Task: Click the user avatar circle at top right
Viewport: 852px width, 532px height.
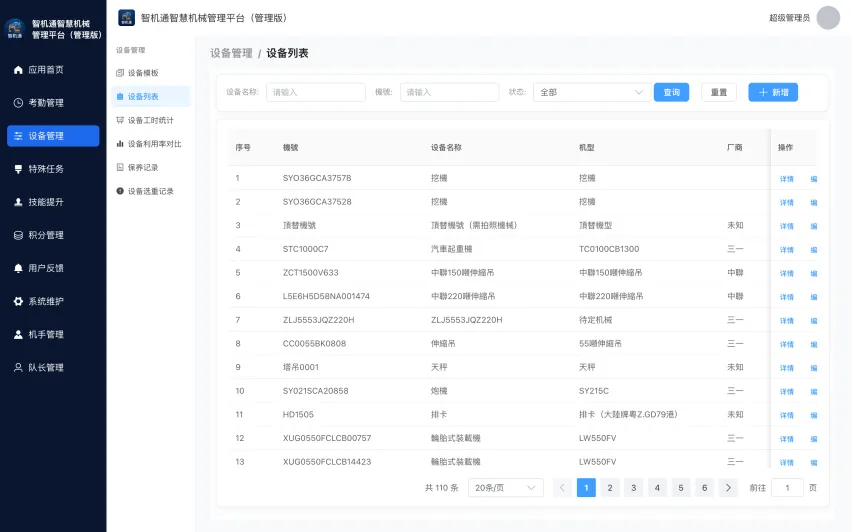Action: coord(828,18)
